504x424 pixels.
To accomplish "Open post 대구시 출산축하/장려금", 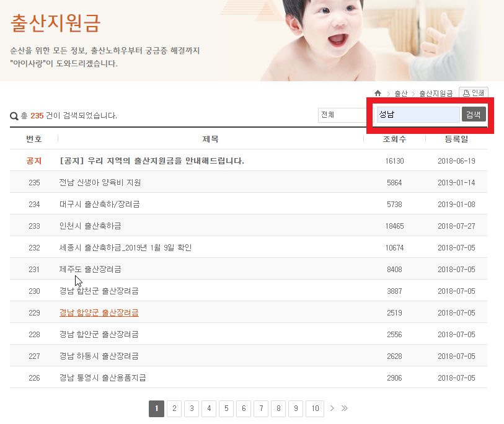I will click(x=99, y=205).
